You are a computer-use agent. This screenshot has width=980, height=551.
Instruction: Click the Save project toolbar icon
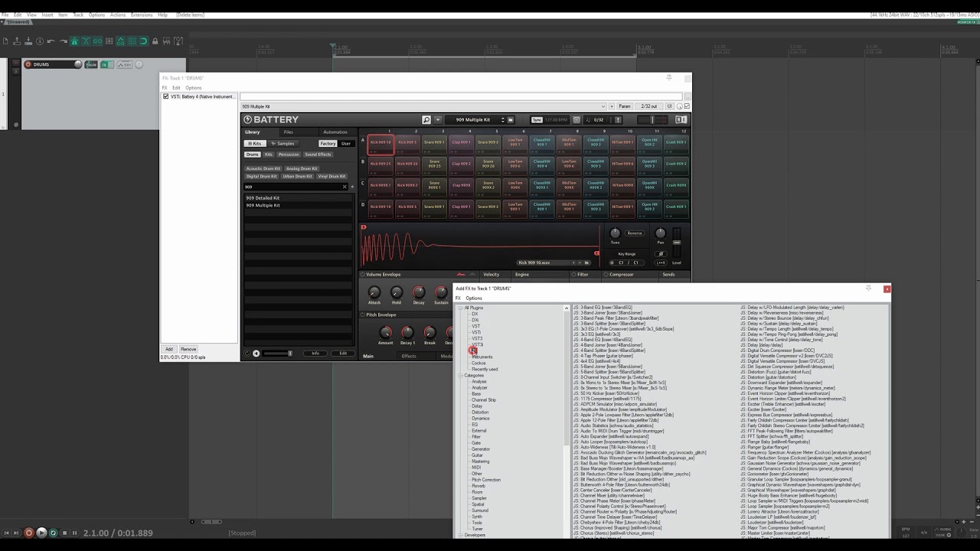29,41
